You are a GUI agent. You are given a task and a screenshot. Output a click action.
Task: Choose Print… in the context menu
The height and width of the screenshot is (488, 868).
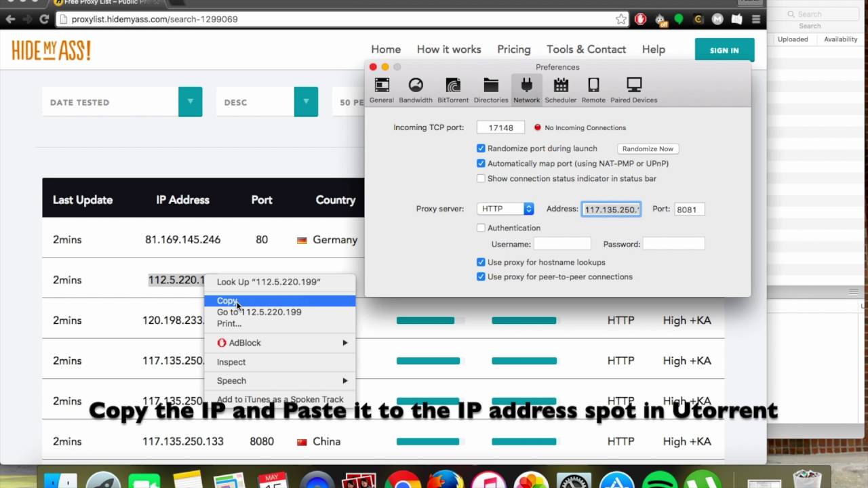(279, 323)
